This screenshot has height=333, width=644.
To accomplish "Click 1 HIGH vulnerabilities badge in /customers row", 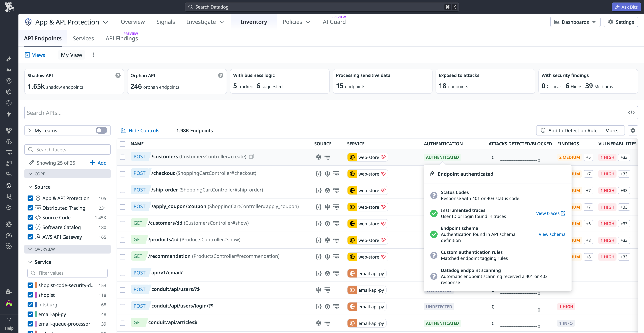I will (x=607, y=157).
